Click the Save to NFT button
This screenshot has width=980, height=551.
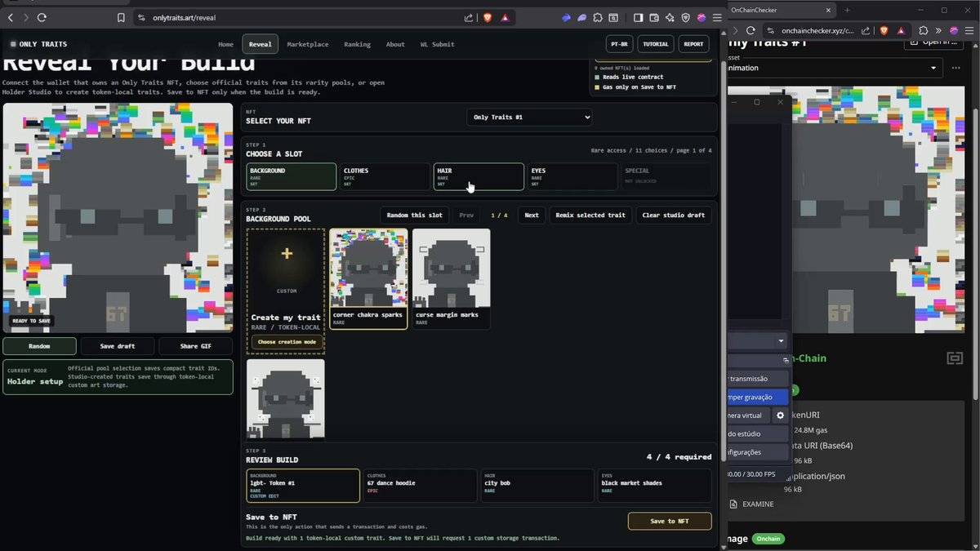(x=670, y=521)
